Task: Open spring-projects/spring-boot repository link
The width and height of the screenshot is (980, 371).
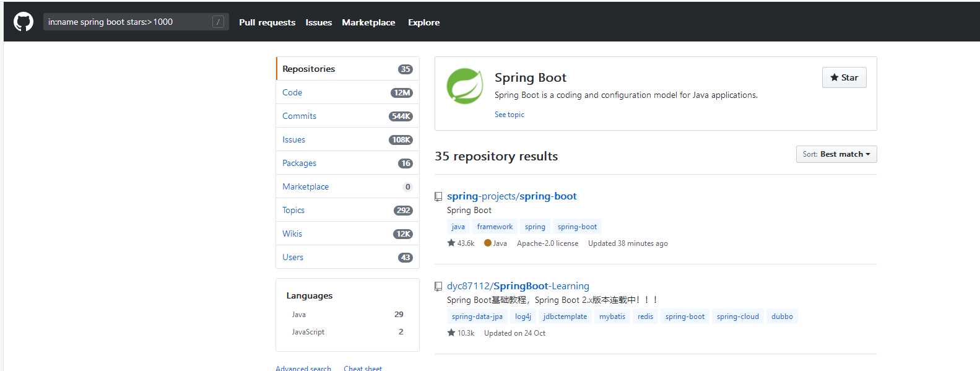Action: pyautogui.click(x=512, y=196)
